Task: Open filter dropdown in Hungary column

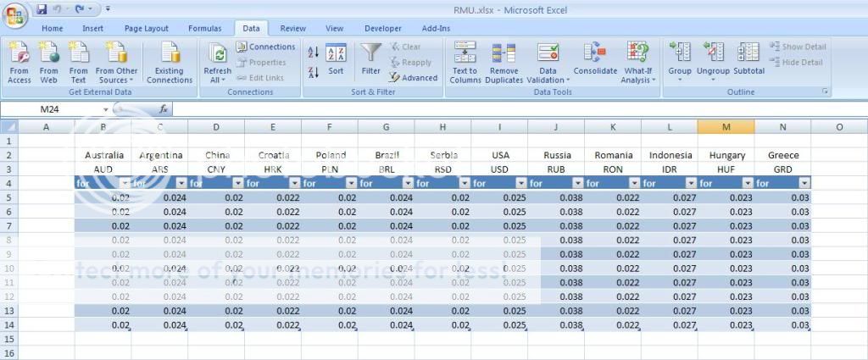Action: 748,183
